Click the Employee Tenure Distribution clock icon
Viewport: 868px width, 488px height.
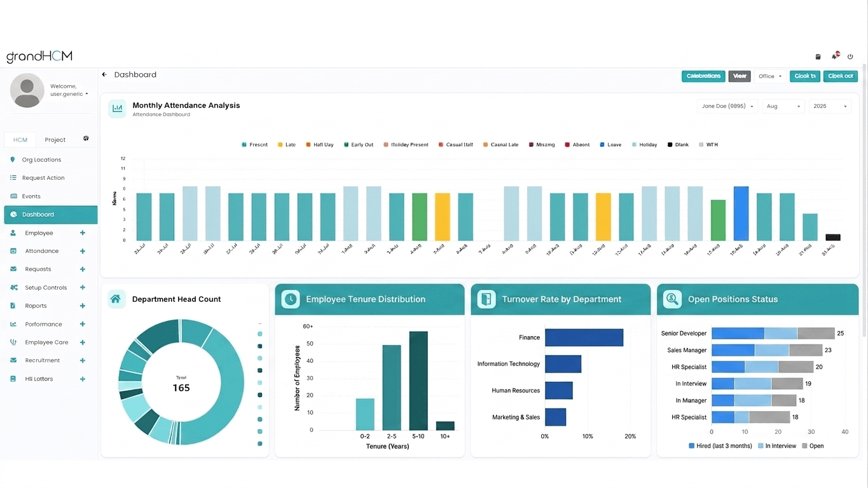pyautogui.click(x=291, y=299)
